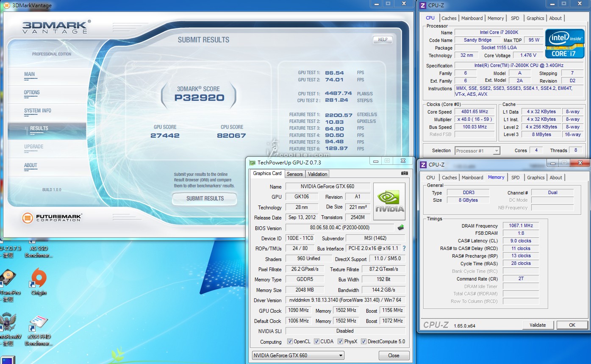Click the 3DMark Vantage logo

click(56, 26)
